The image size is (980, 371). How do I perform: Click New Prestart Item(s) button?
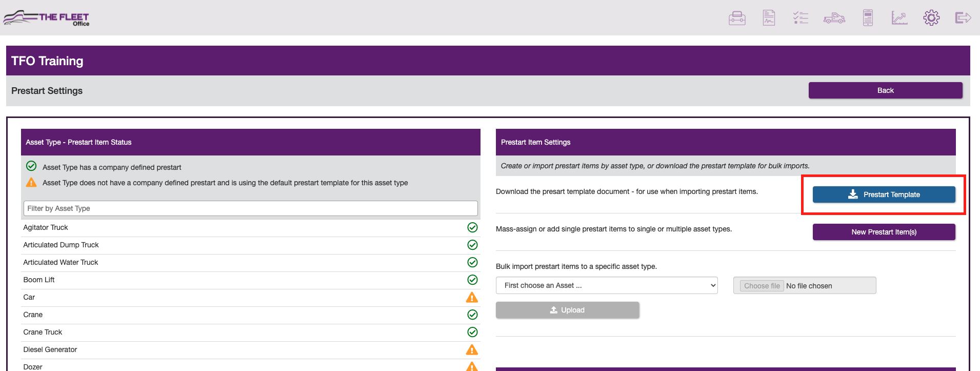tap(884, 232)
